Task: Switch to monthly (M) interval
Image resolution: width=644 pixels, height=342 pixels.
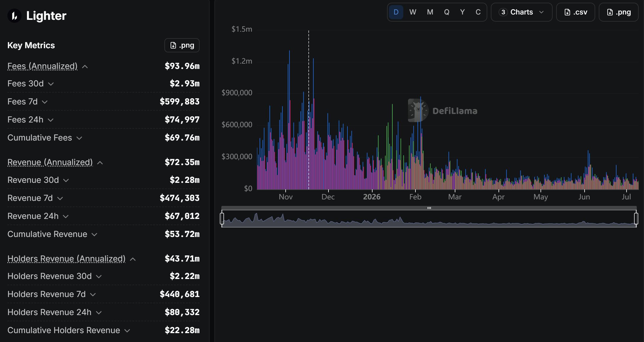Action: 430,12
